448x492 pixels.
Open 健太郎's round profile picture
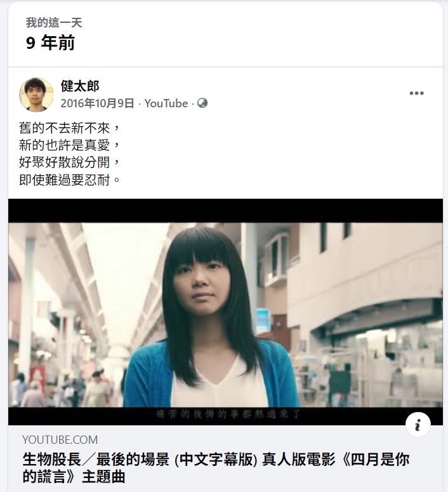point(36,95)
